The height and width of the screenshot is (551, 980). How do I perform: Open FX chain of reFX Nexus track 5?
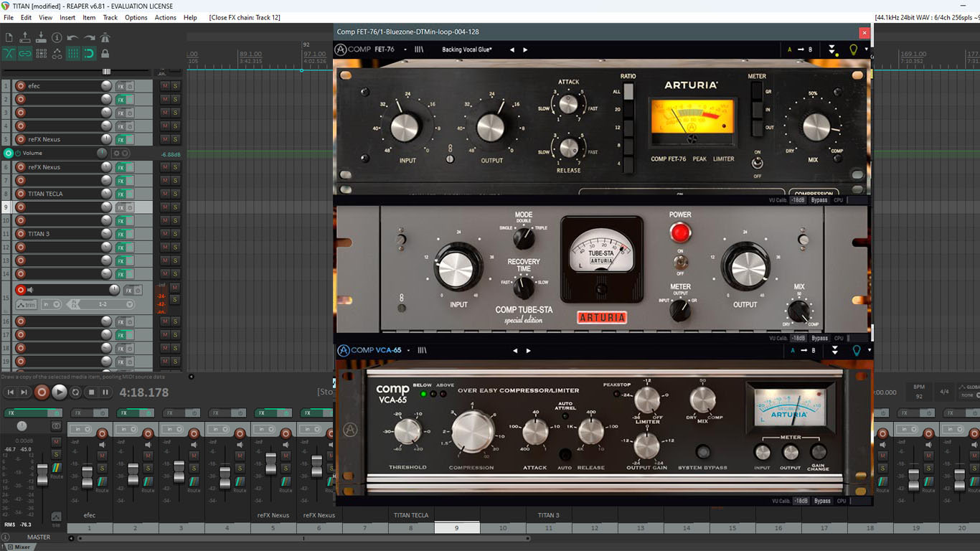coord(121,140)
